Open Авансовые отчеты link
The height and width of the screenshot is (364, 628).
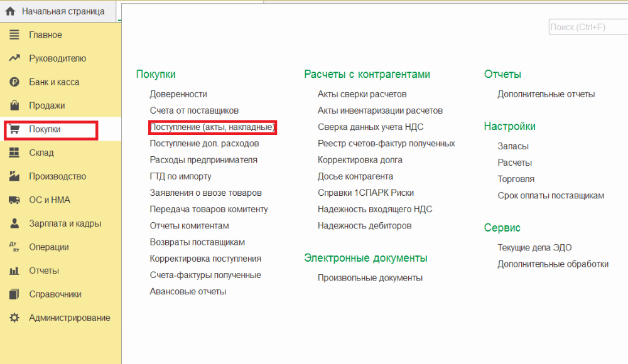[x=188, y=291]
